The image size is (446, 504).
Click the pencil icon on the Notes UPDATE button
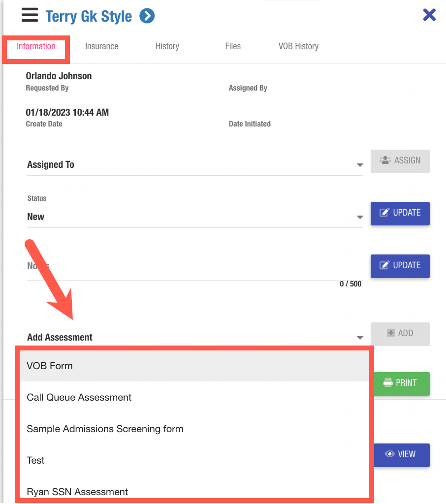tap(387, 266)
